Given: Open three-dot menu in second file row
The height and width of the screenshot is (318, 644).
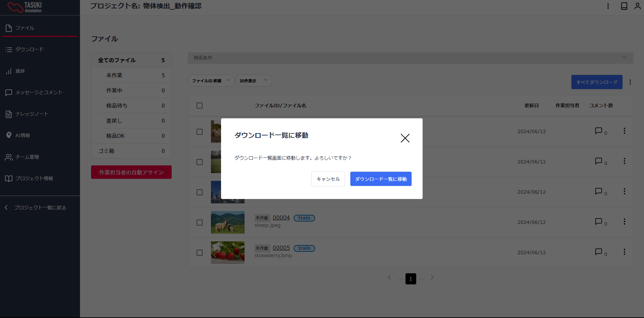Looking at the screenshot, I should pos(625,161).
